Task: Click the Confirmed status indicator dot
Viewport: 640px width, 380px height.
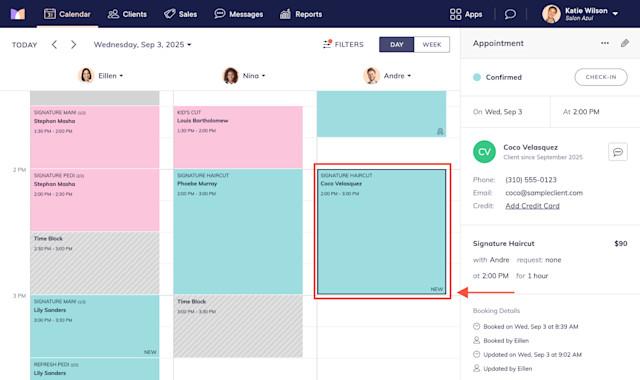Action: 477,77
